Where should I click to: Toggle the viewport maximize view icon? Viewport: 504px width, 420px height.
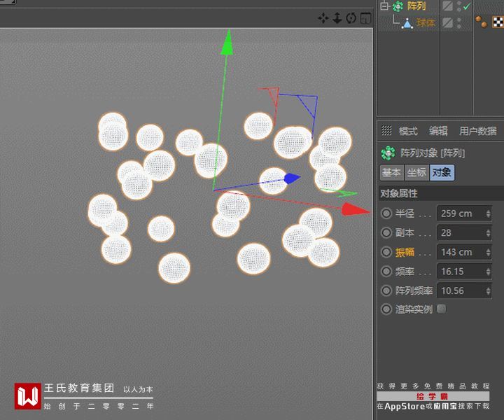pyautogui.click(x=365, y=18)
